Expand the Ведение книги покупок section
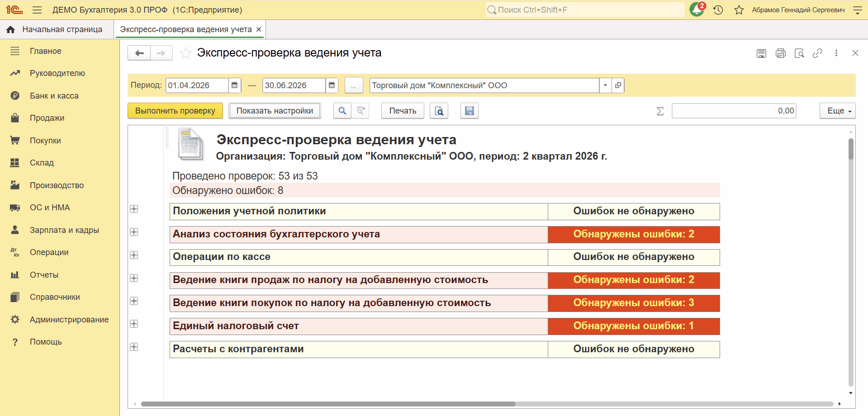 click(134, 301)
